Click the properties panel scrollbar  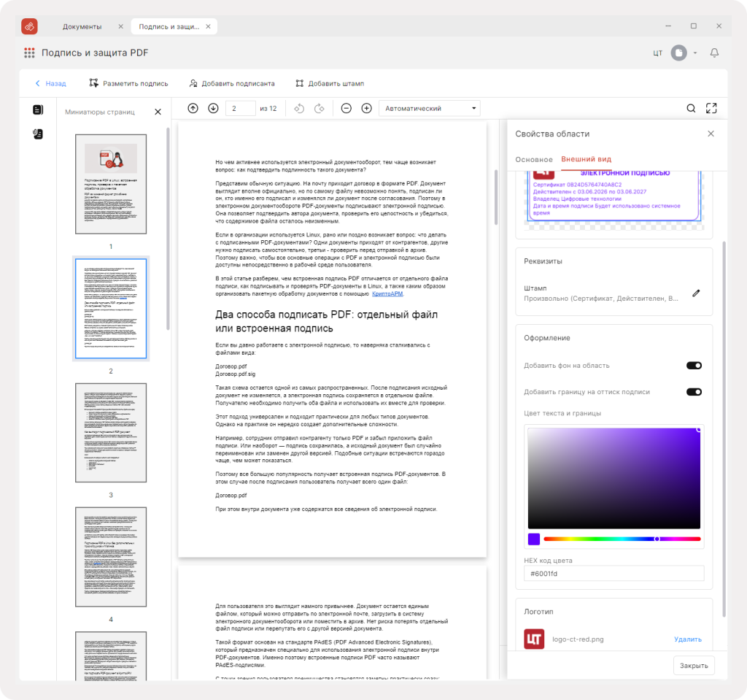point(724,429)
